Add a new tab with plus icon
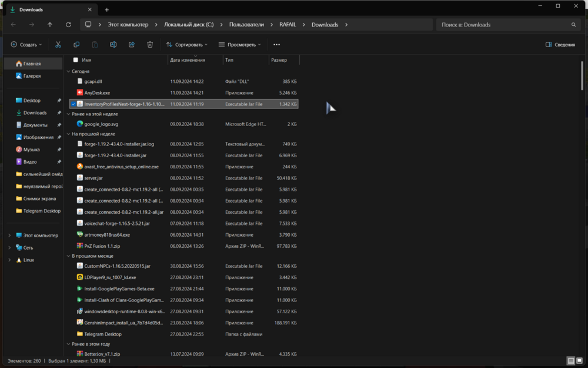The height and width of the screenshot is (368, 588). 107,10
